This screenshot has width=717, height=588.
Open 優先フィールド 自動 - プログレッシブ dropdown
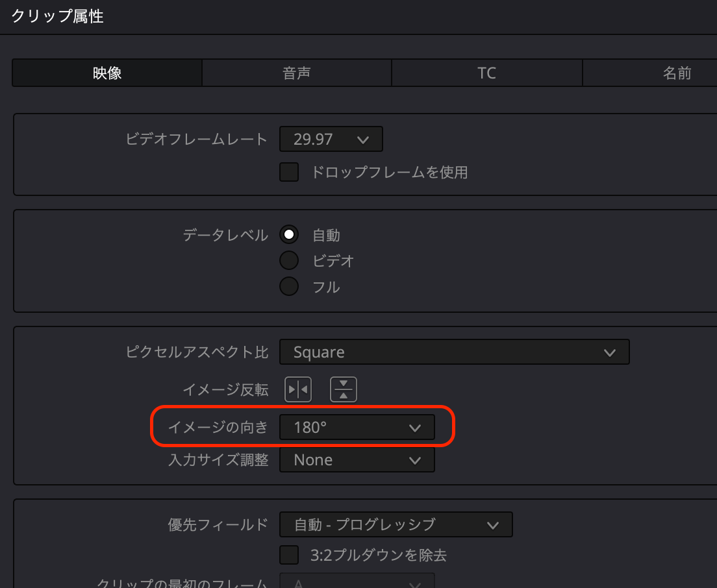point(396,524)
